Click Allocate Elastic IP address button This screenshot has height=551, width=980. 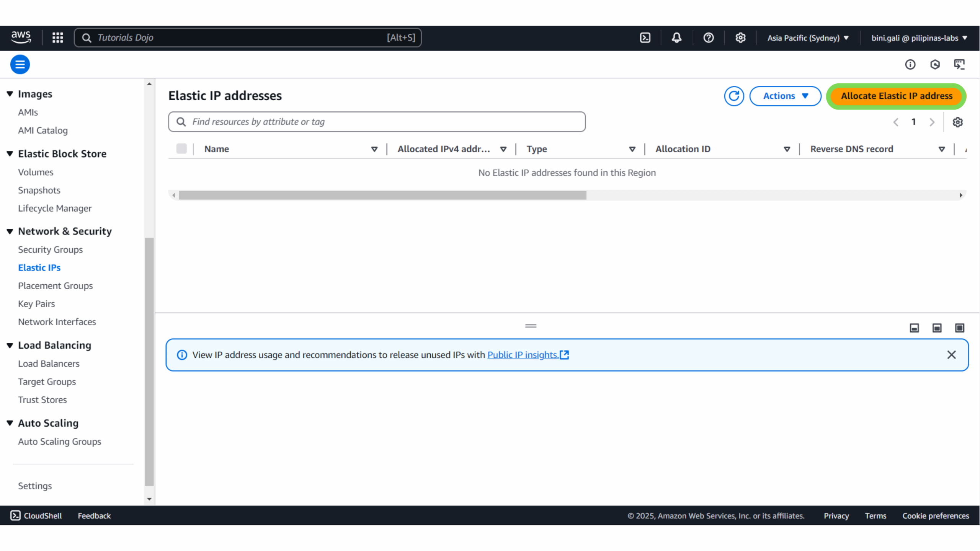click(x=896, y=96)
